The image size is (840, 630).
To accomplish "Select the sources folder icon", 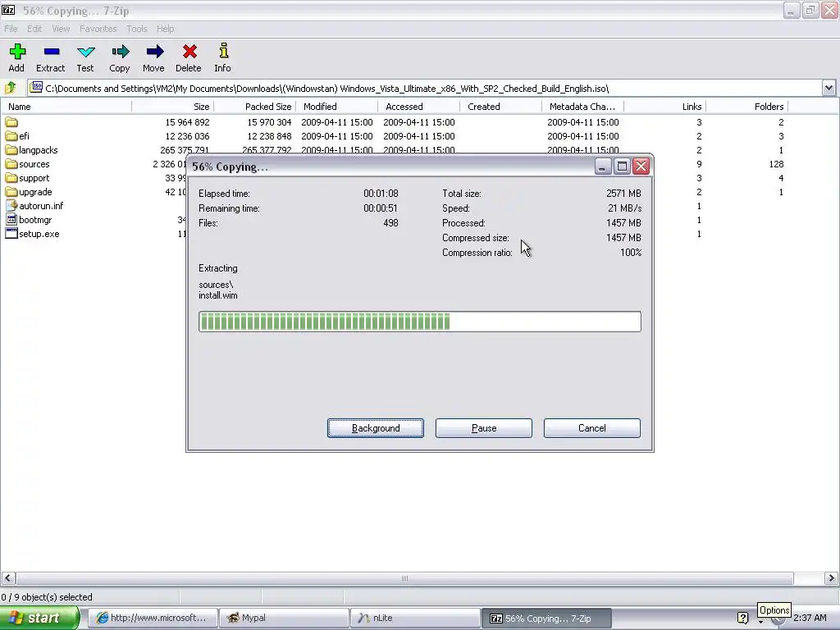I will [x=11, y=164].
